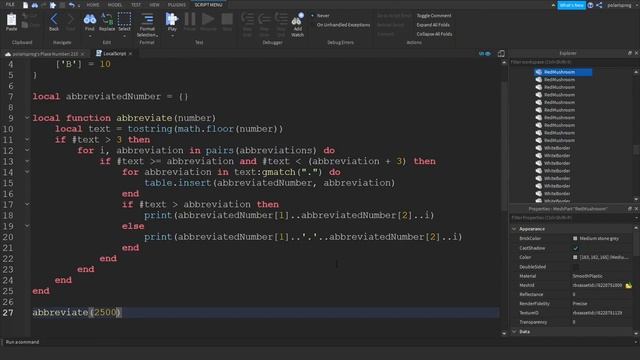
Task: Click the Replace tool icon
Action: [x=107, y=19]
